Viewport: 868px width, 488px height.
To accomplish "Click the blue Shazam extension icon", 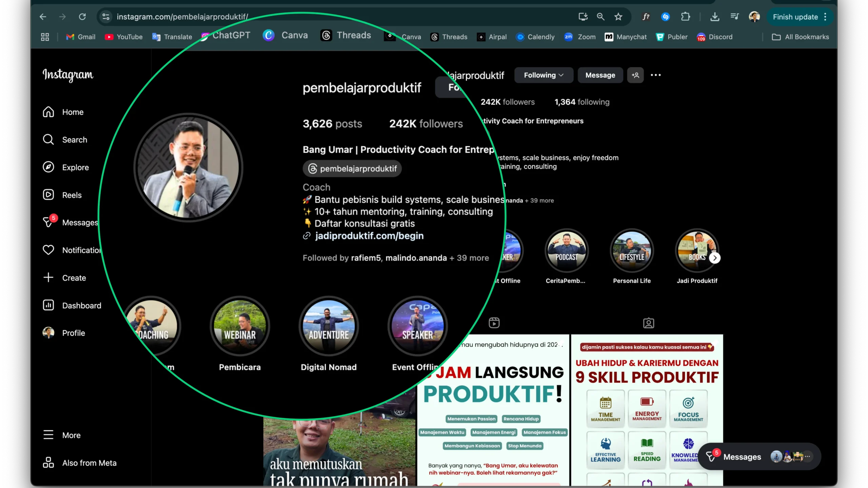I will (x=666, y=17).
